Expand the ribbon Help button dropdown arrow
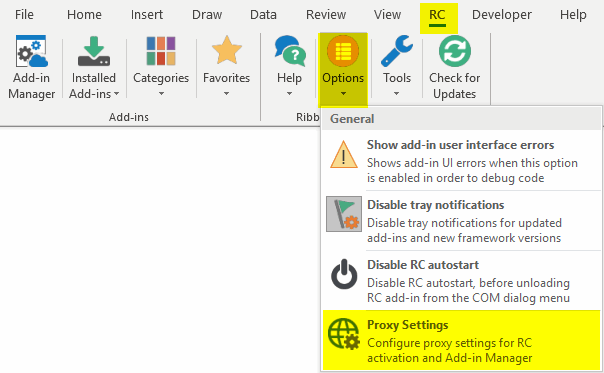The width and height of the screenshot is (604, 373). [289, 94]
